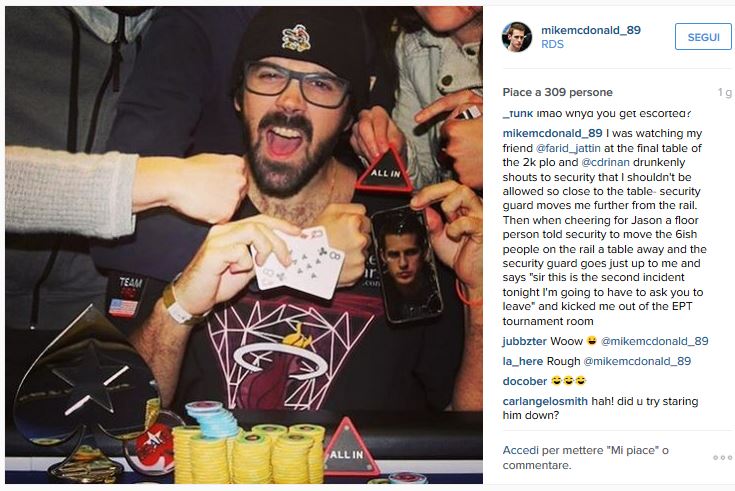Click the Piace a 309 persone likes count
Image resolution: width=735 pixels, height=491 pixels.
tap(557, 92)
